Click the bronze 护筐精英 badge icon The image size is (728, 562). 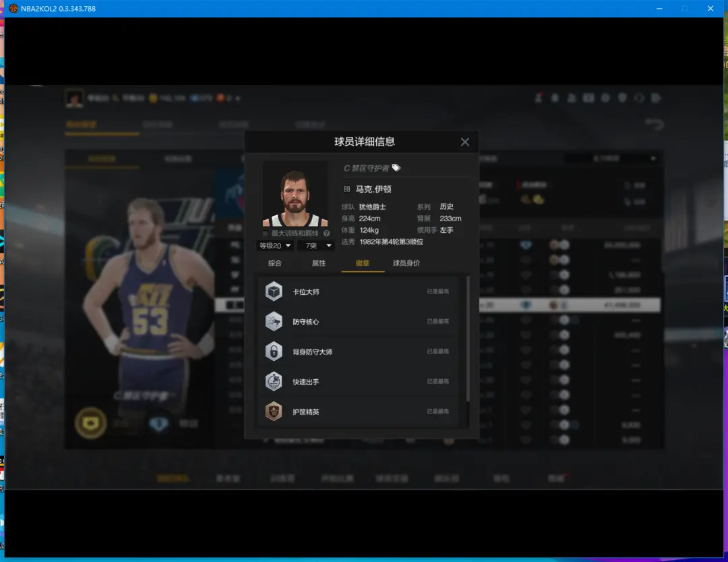click(274, 412)
